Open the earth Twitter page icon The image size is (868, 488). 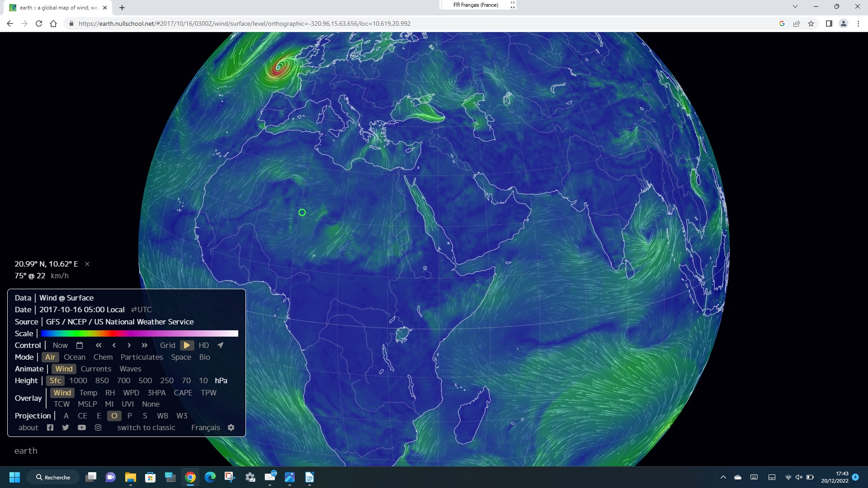66,427
